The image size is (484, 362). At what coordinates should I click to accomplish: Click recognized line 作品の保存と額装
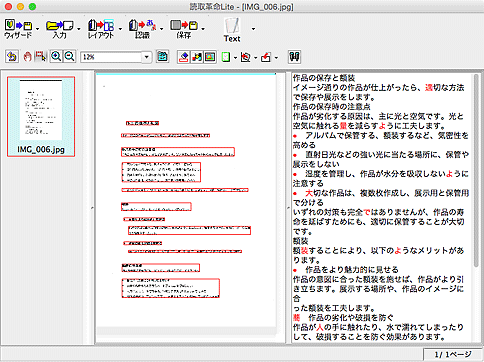tap(324, 78)
